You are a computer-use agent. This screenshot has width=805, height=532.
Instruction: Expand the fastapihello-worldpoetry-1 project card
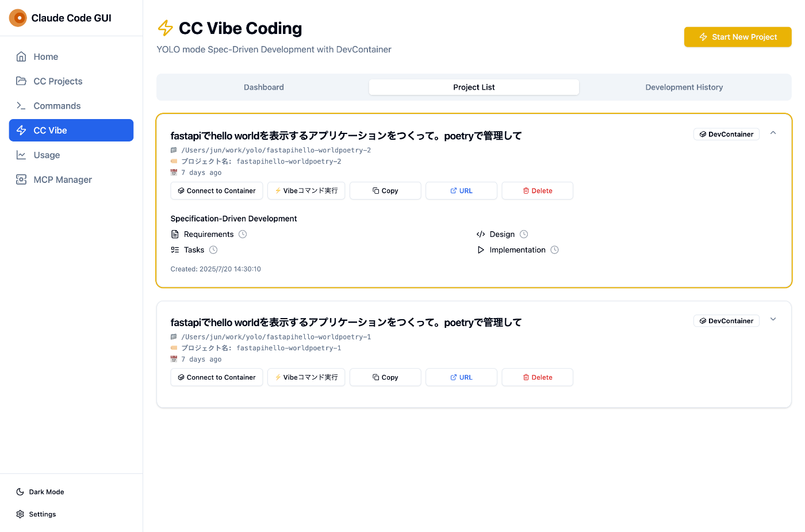(773, 319)
